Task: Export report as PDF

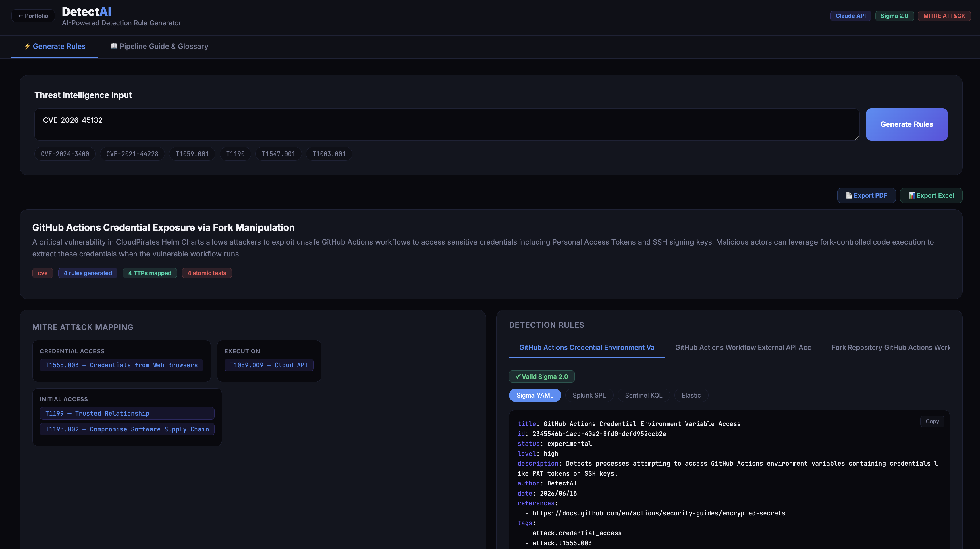Action: (866, 195)
